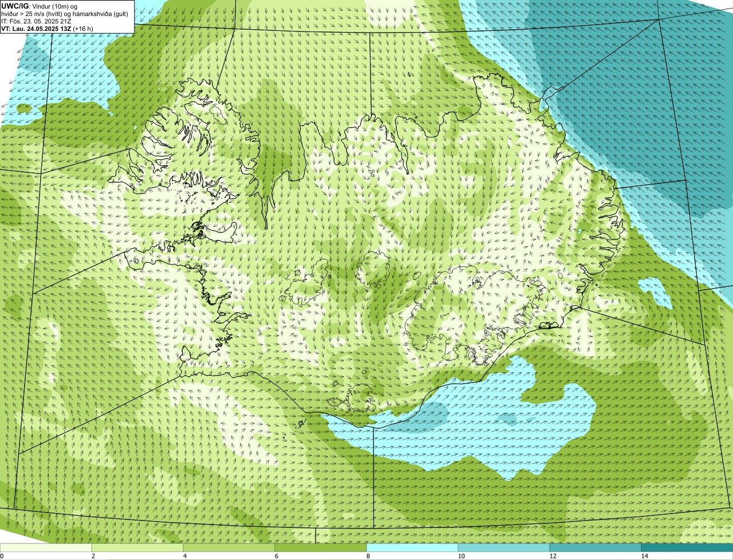This screenshot has height=560, width=733.
Task: Click the light cyan 8–10 legend swatch
Action: 412,547
